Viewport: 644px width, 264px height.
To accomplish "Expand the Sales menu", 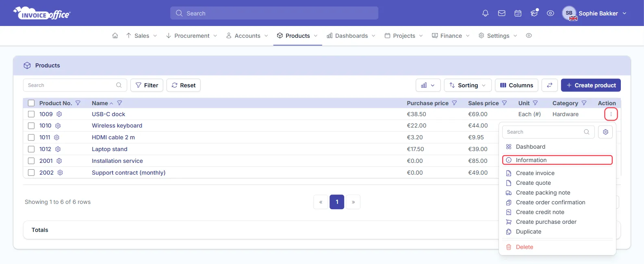I will coord(141,36).
